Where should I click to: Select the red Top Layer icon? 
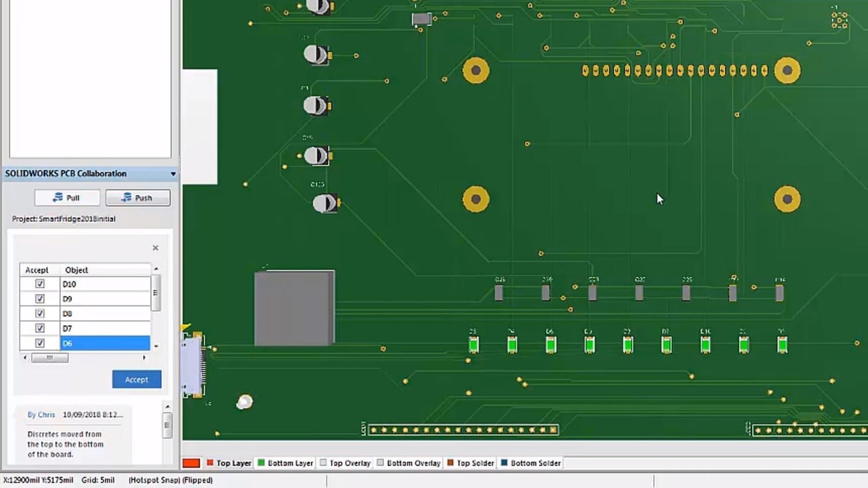click(x=211, y=463)
